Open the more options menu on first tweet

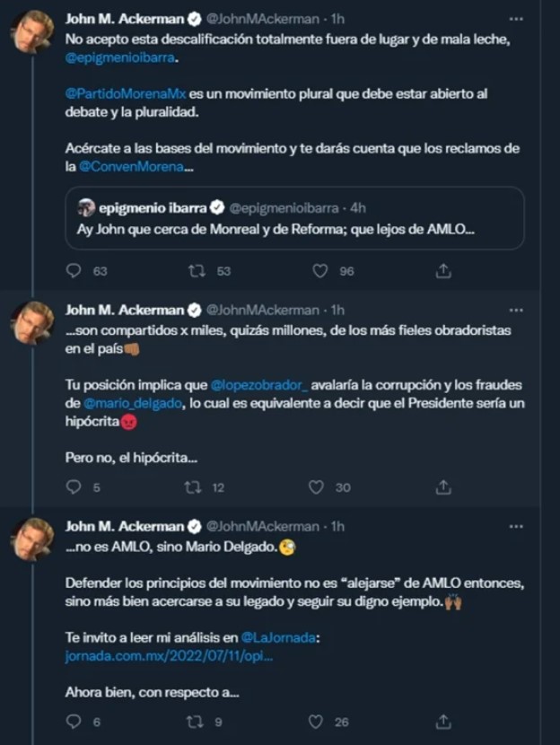tap(516, 19)
